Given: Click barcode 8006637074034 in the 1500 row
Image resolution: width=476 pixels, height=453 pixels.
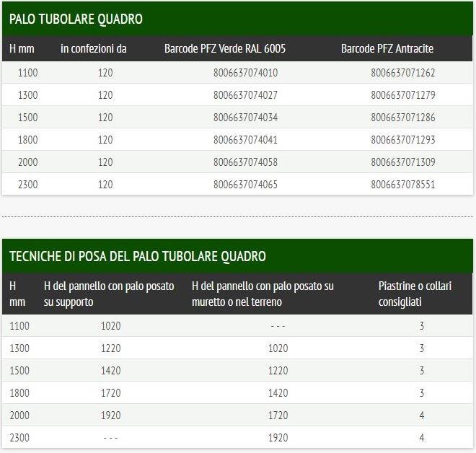Looking at the screenshot, I should coord(245,118).
